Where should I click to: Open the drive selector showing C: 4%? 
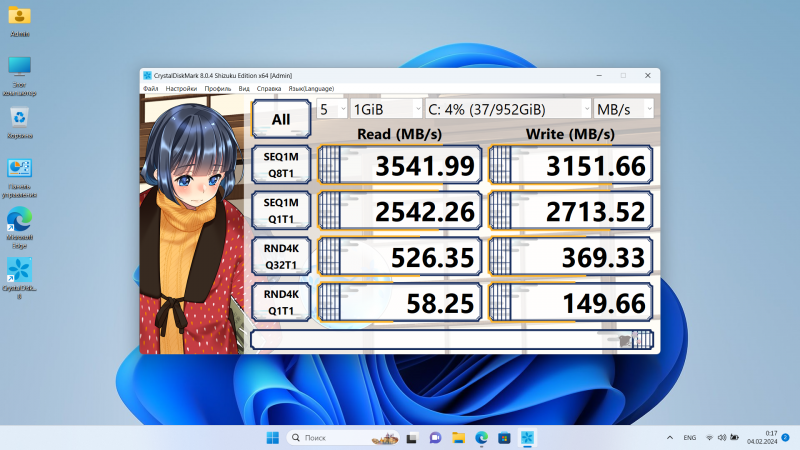(x=508, y=109)
